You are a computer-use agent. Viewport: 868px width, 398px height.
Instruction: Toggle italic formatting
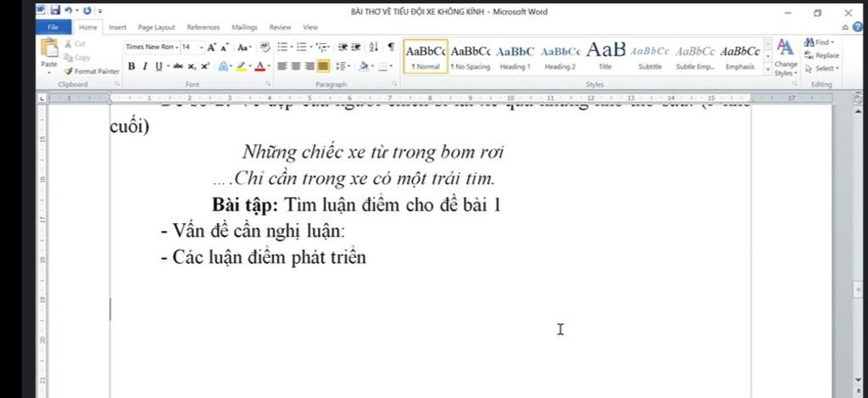tap(145, 66)
